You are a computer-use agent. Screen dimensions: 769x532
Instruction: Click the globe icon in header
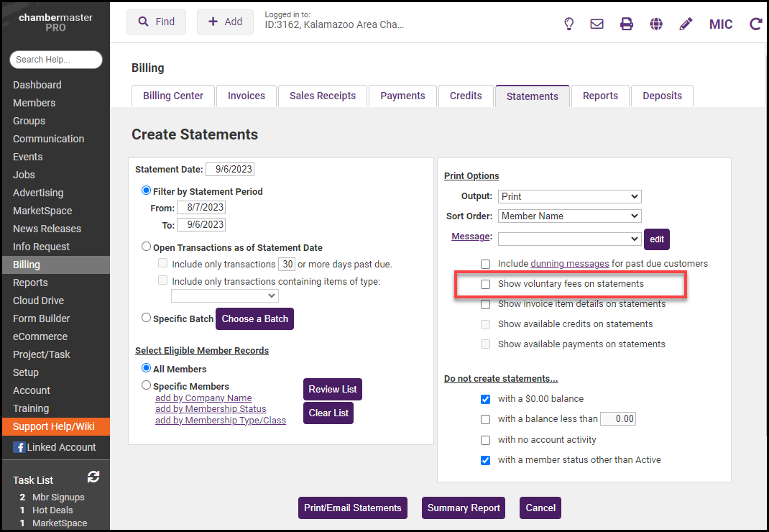(656, 24)
